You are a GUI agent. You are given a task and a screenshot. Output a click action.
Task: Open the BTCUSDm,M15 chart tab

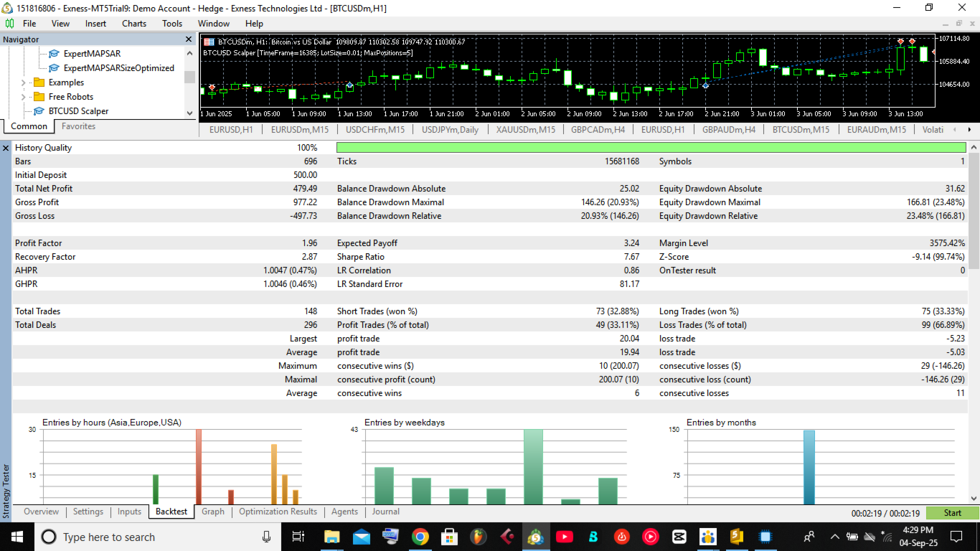(x=801, y=130)
